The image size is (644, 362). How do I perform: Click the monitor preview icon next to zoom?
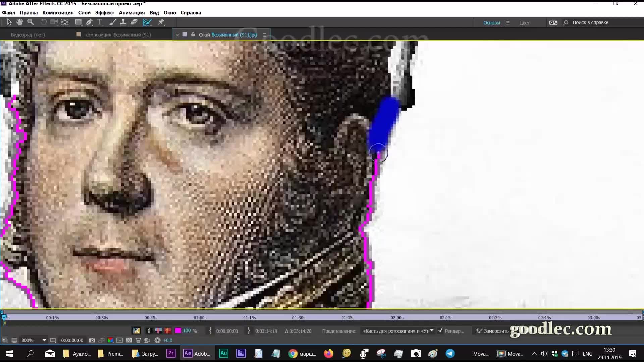tap(14, 340)
